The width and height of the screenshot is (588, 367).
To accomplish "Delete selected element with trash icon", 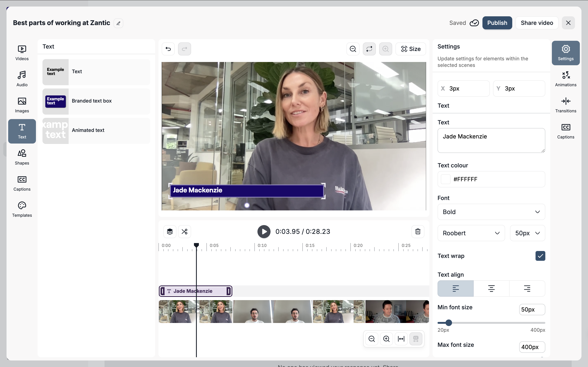I will [x=418, y=232].
